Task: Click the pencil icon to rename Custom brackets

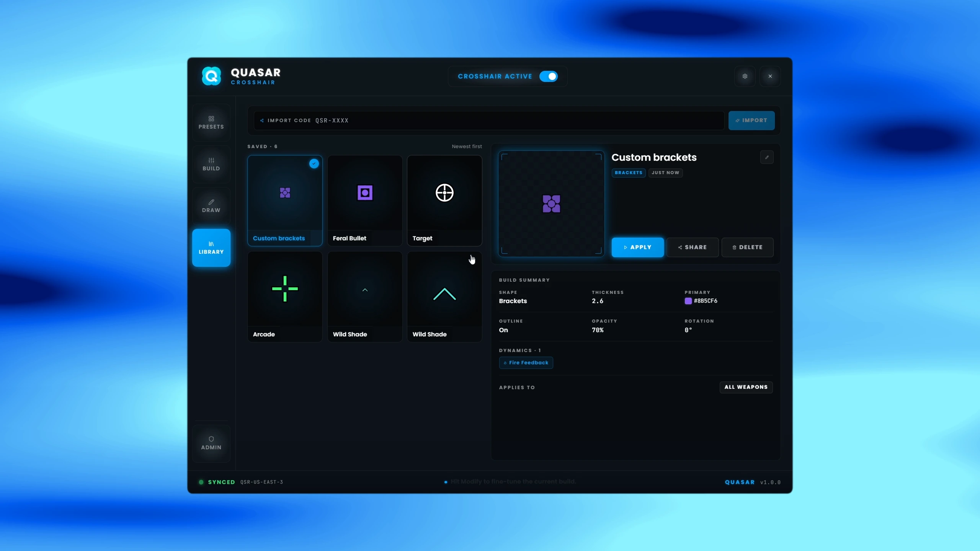Action: pos(767,157)
